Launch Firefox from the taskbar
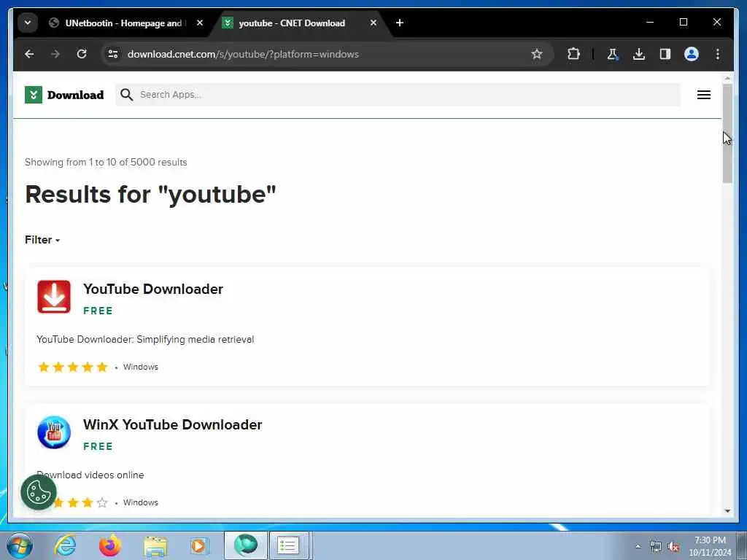Viewport: 747px width, 560px height. pyautogui.click(x=109, y=545)
